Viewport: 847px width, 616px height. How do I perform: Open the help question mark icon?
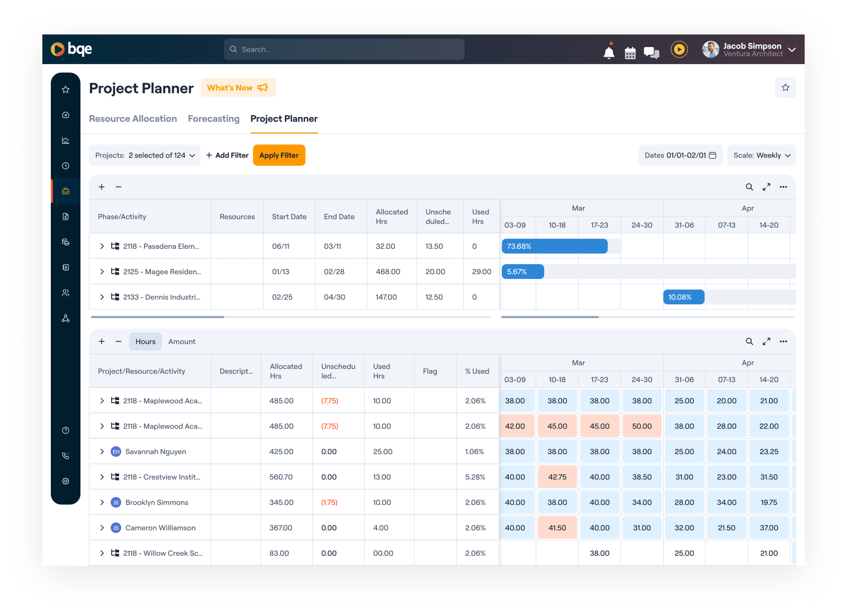[x=66, y=430]
